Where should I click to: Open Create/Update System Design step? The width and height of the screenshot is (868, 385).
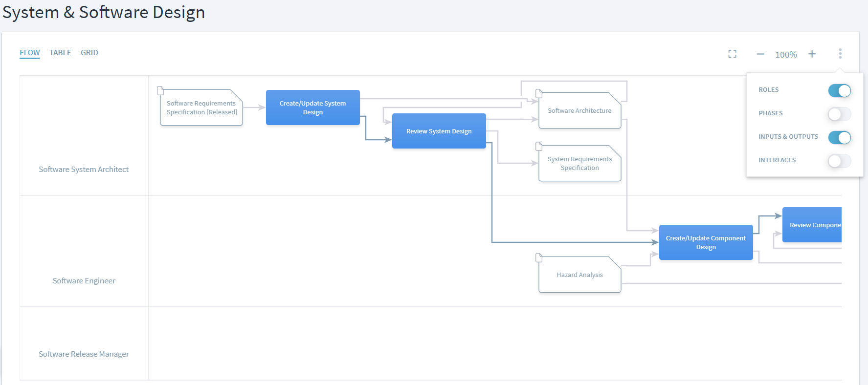coord(312,107)
